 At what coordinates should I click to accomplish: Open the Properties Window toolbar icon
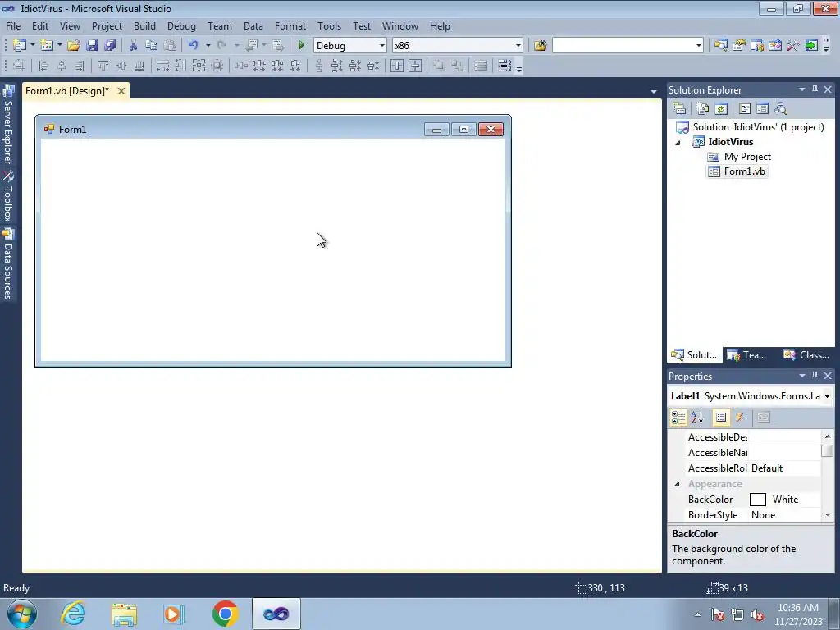pos(739,46)
